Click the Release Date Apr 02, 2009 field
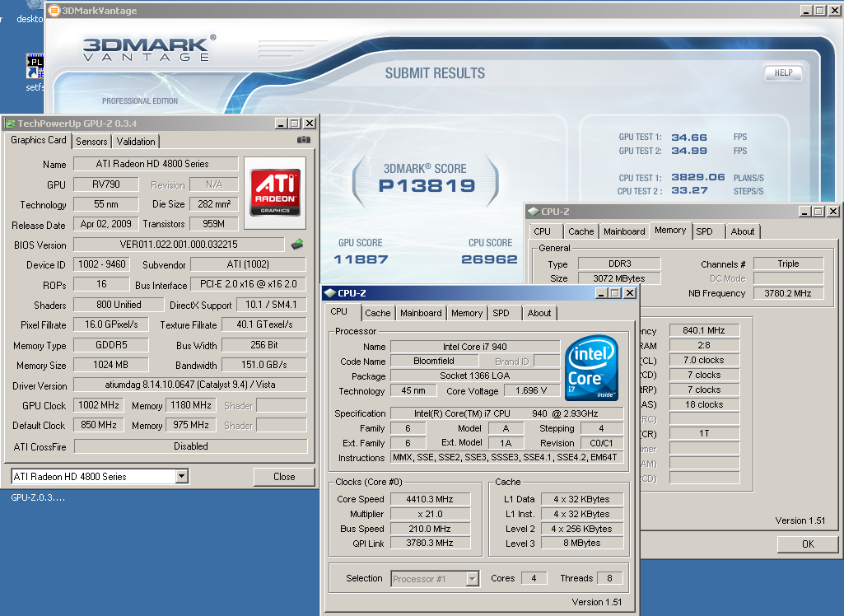Image resolution: width=844 pixels, height=616 pixels. tap(106, 224)
